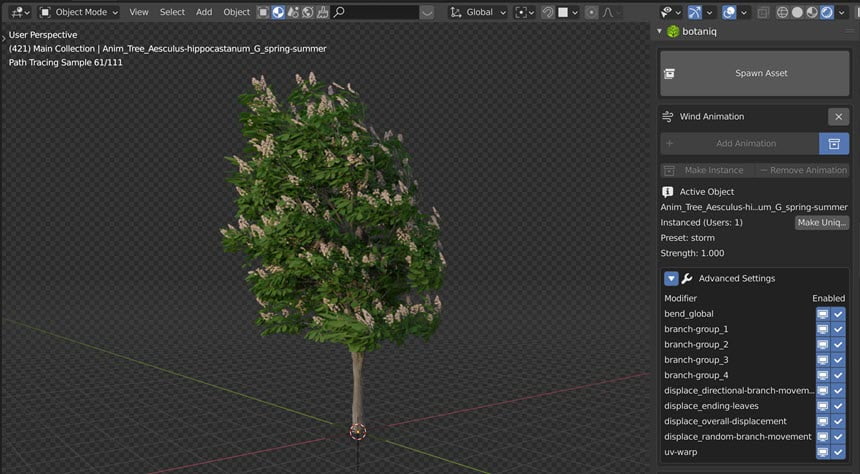Click the 'Instanced (Users: 1)' text
Screen dimensions: 860x474
pos(701,223)
